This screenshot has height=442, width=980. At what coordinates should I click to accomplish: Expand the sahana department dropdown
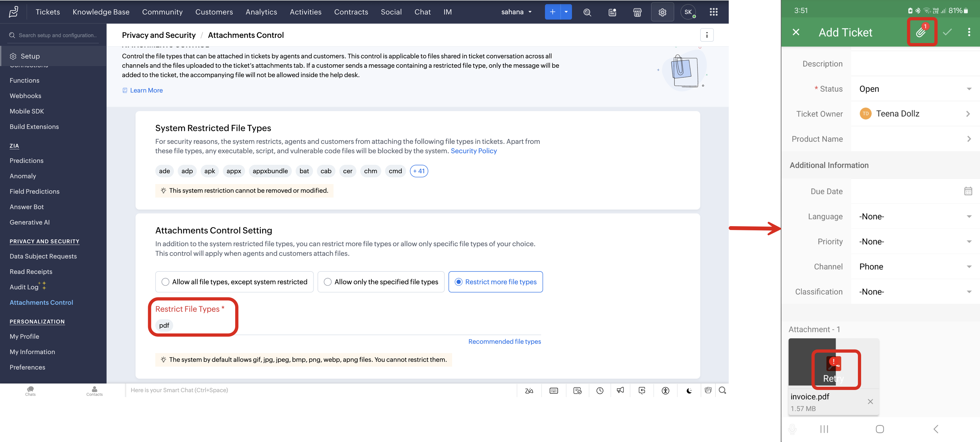[x=516, y=12]
